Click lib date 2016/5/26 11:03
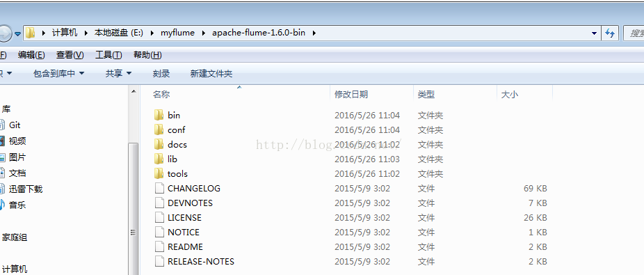 coord(367,159)
